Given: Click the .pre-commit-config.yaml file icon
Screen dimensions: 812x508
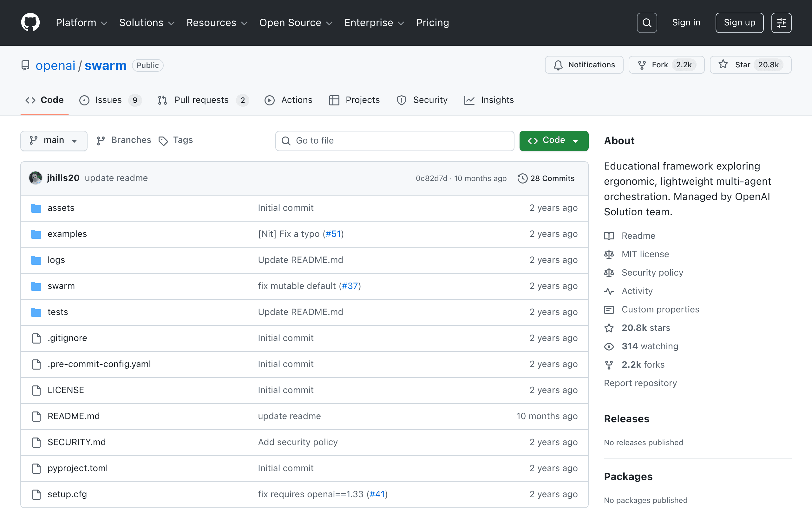Looking at the screenshot, I should [x=36, y=364].
